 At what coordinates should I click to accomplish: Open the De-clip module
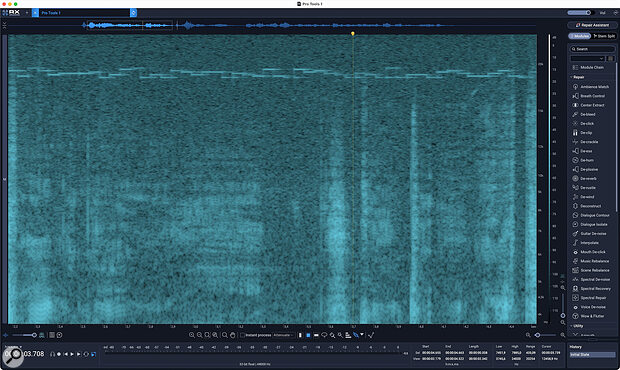(582, 133)
